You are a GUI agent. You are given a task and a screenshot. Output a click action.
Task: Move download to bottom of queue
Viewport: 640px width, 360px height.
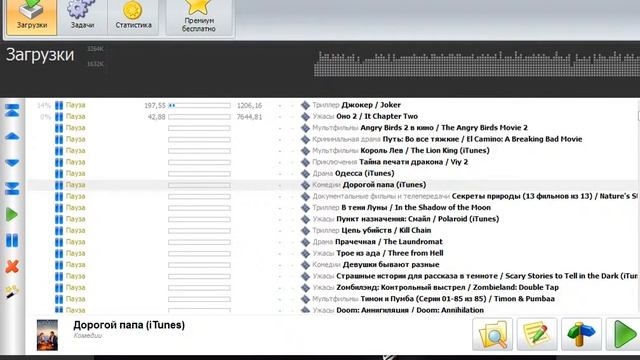[12, 189]
